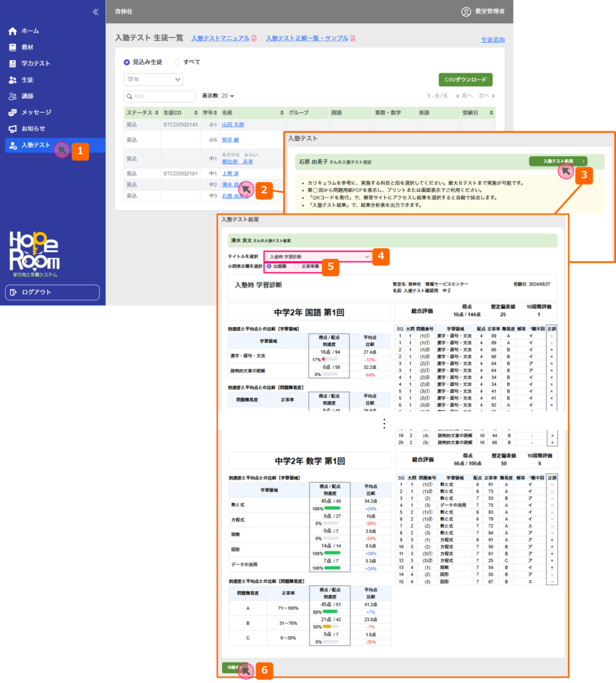The image size is (616, 683).
Task: Select the 見込み生徒 radio button
Action: pos(127,62)
